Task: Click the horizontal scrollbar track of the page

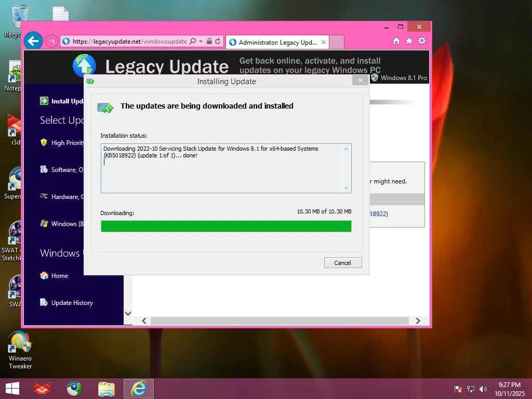Action: 280,321
